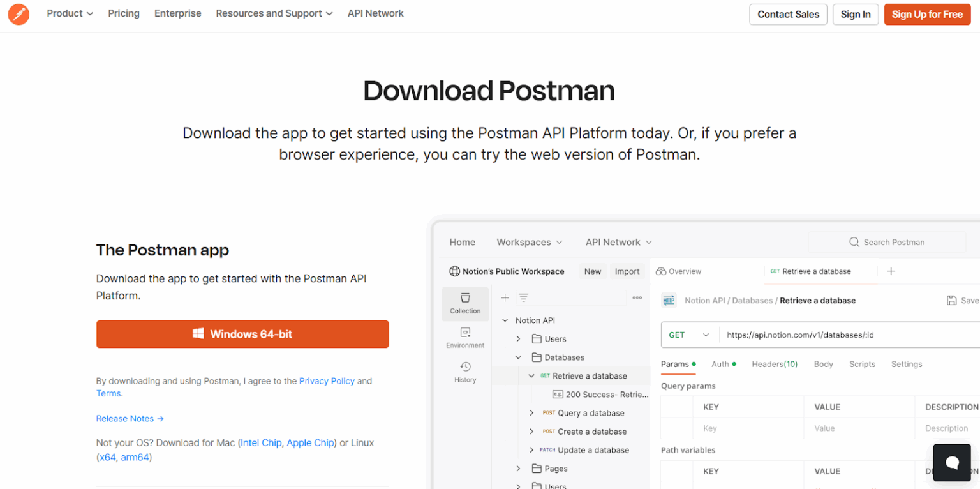Open the Workspaces dropdown
The width and height of the screenshot is (980, 489).
(x=529, y=242)
